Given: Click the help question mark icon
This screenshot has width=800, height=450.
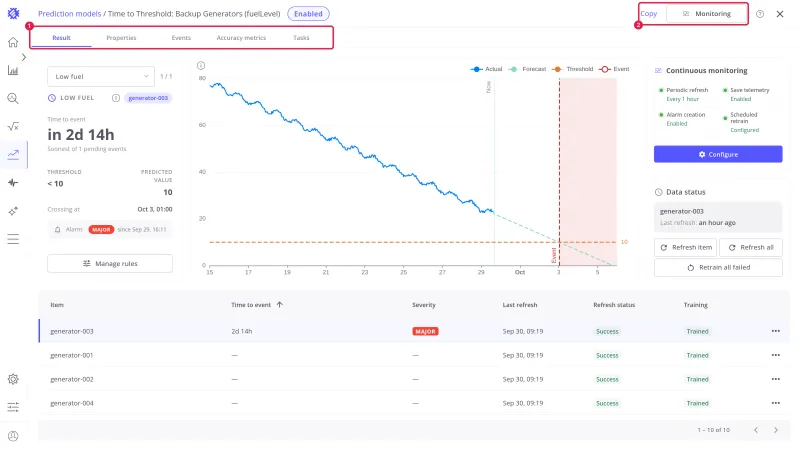Looking at the screenshot, I should 760,14.
